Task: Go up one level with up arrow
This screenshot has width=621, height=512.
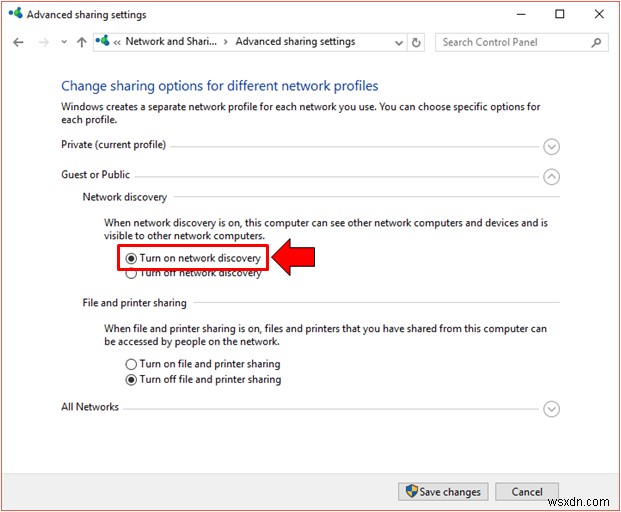Action: [x=82, y=42]
